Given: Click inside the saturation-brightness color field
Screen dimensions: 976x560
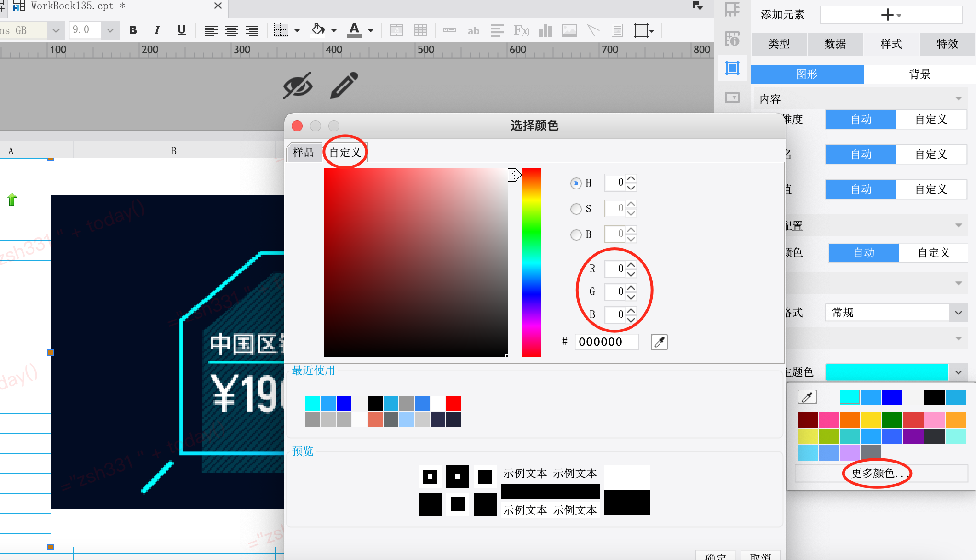Looking at the screenshot, I should click(x=416, y=262).
